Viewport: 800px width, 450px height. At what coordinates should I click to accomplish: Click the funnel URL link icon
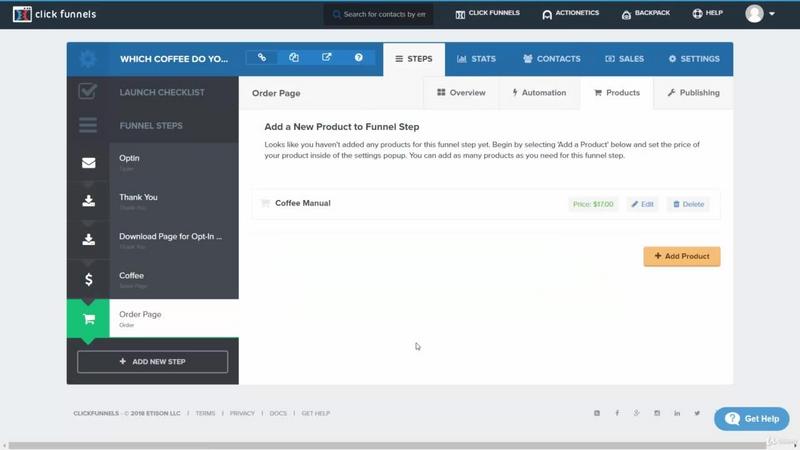(262, 58)
